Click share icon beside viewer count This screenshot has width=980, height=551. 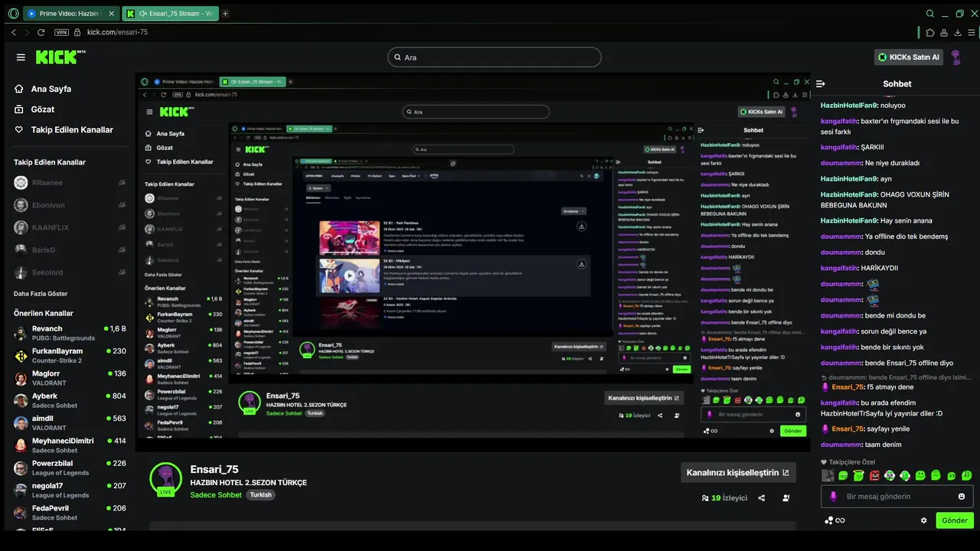pos(762,497)
